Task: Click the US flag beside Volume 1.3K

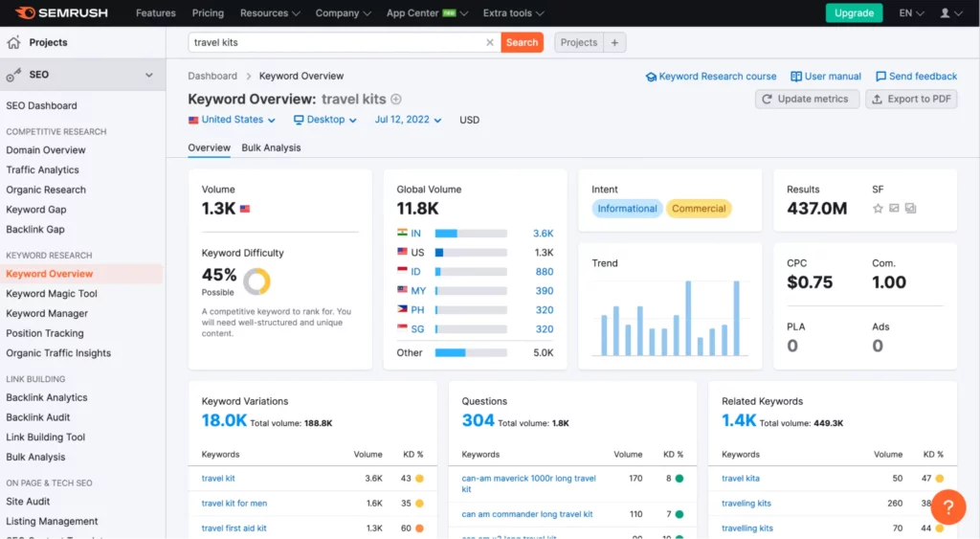Action: (245, 209)
